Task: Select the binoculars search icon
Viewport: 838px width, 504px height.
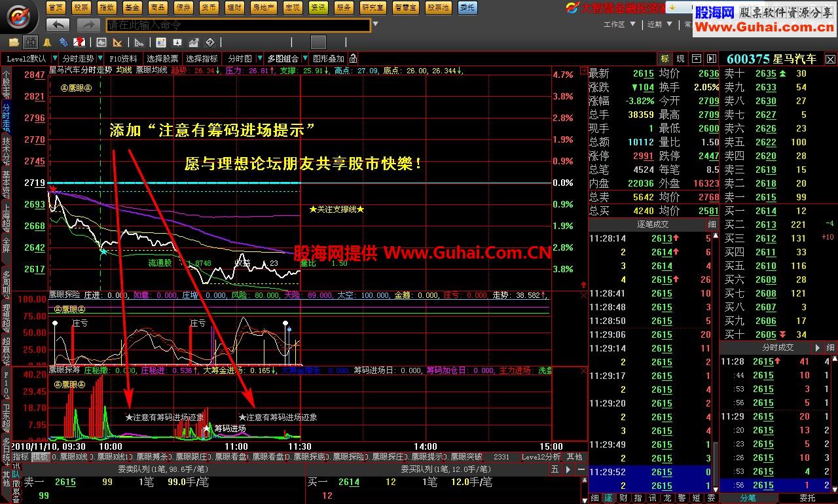Action: [30, 43]
